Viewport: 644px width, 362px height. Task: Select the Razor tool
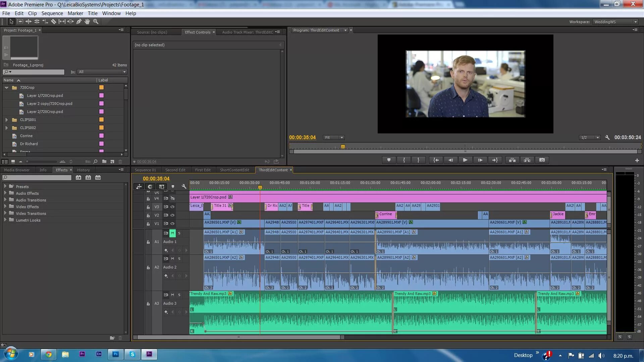click(54, 21)
